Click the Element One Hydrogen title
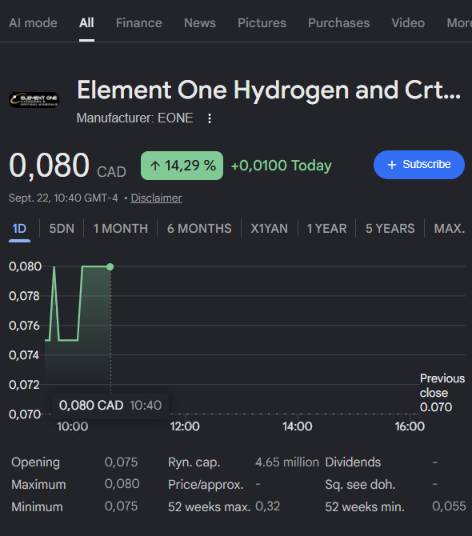 coord(269,90)
